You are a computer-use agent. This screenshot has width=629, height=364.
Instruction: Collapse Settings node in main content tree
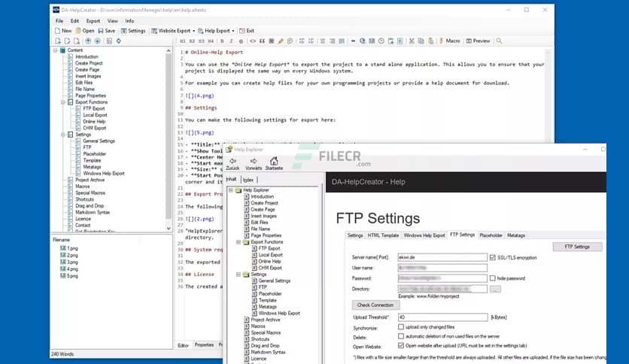tap(63, 135)
